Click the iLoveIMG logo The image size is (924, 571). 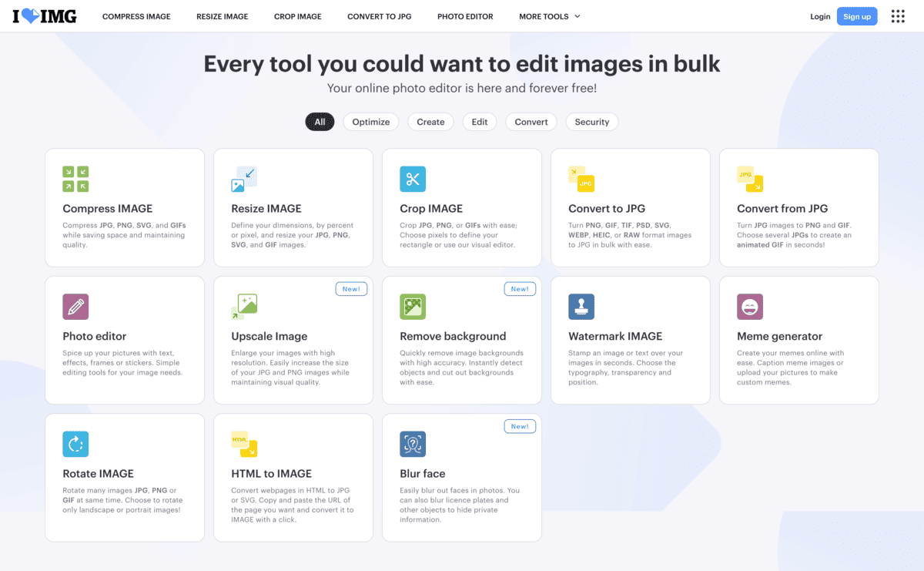pyautogui.click(x=45, y=16)
